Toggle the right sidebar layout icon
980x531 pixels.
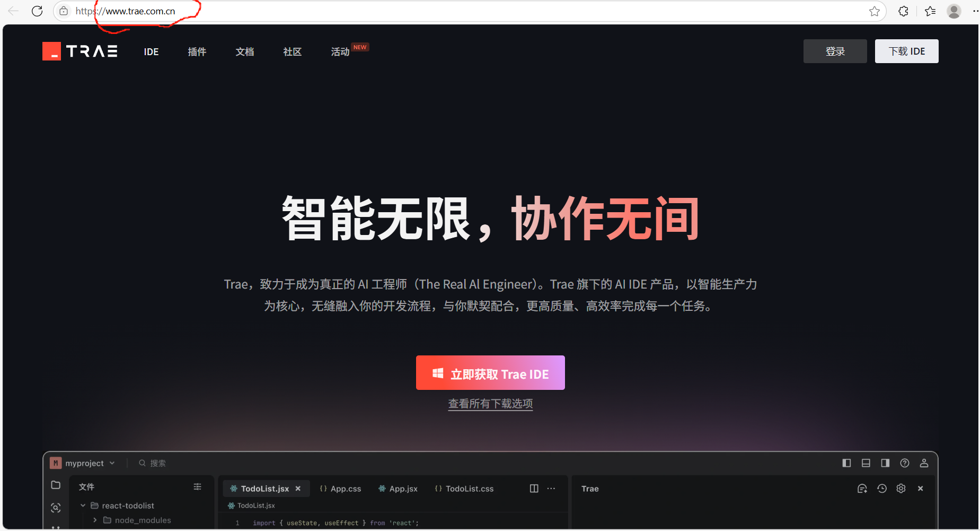tap(885, 463)
